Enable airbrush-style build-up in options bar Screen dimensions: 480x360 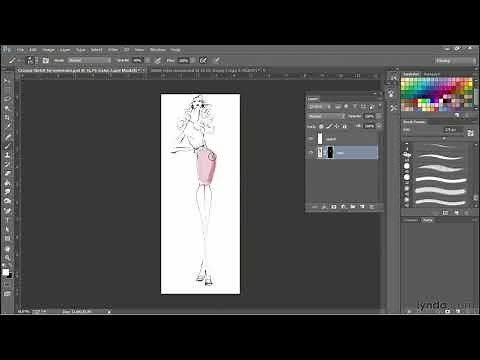click(x=203, y=60)
